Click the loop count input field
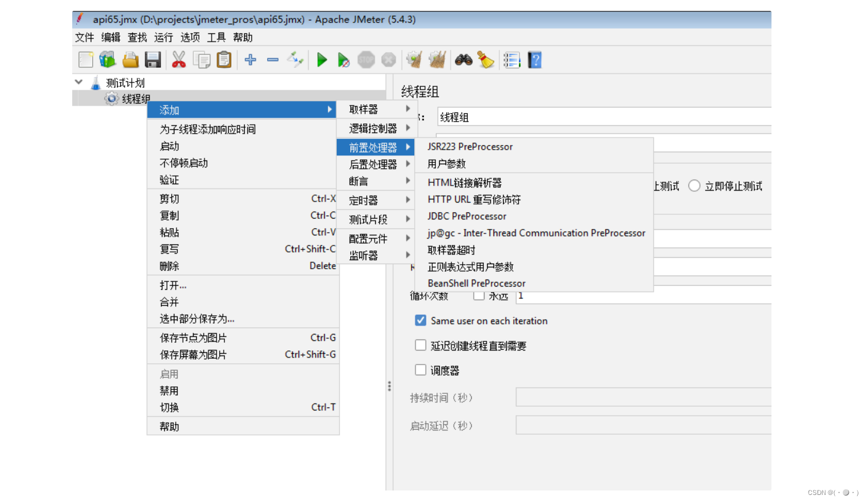 tap(643, 295)
